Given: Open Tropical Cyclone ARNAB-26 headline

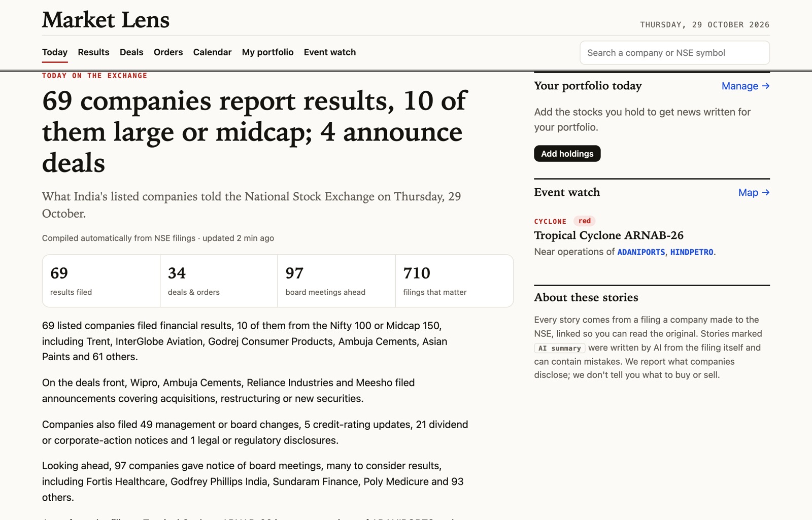Looking at the screenshot, I should pyautogui.click(x=608, y=235).
